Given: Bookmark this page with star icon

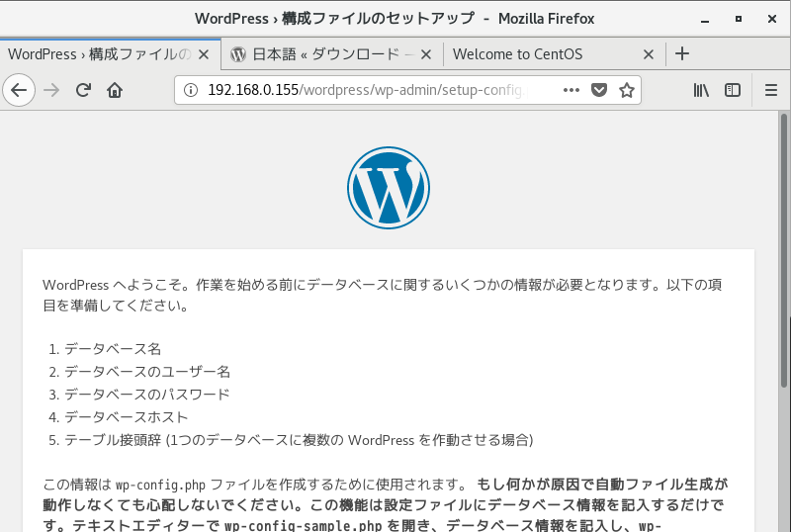Looking at the screenshot, I should point(627,90).
